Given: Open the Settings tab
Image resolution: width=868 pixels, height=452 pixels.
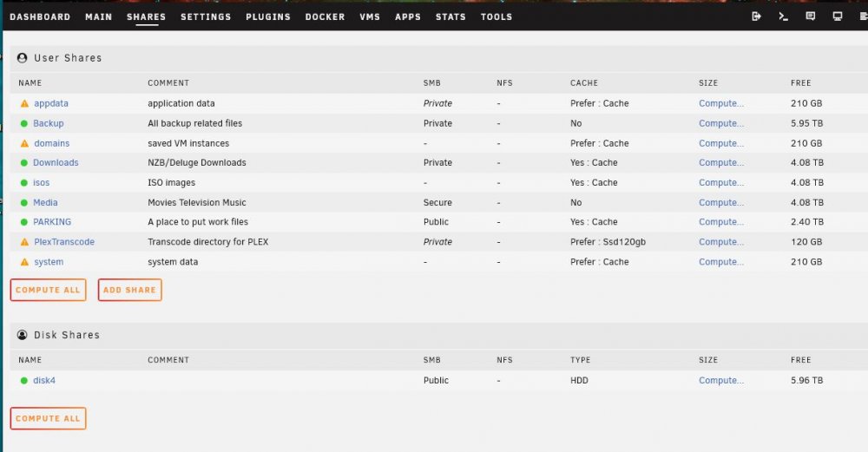Looking at the screenshot, I should point(206,17).
